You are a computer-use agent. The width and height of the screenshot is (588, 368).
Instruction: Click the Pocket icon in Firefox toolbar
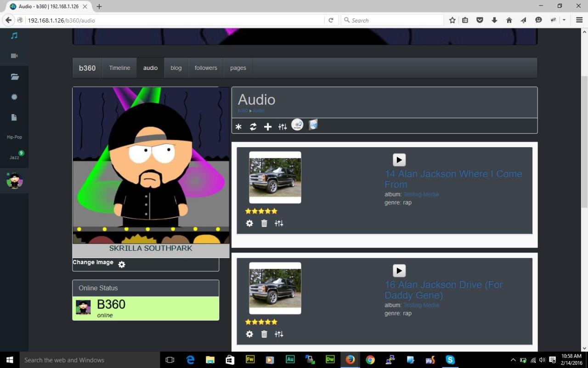[480, 20]
